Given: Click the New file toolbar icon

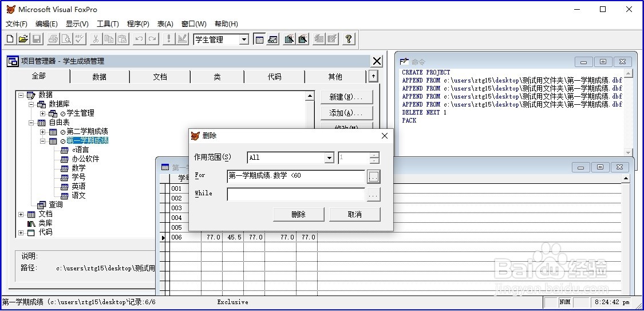Looking at the screenshot, I should click(x=10, y=39).
